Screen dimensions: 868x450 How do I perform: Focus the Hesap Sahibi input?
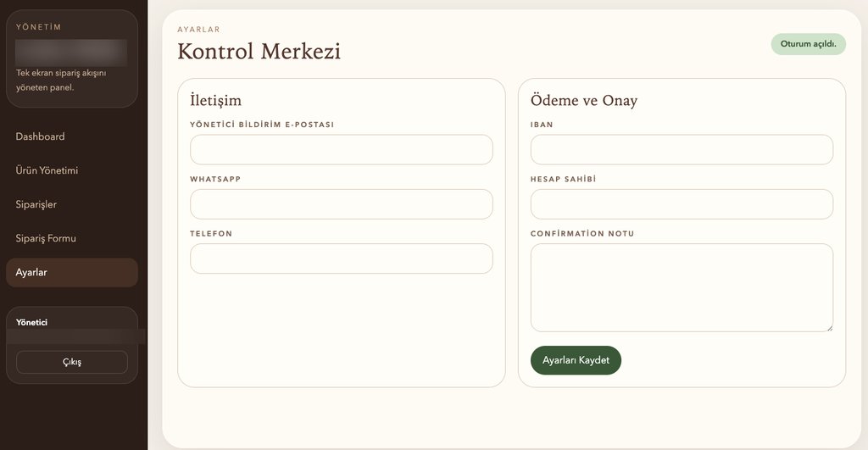682,204
